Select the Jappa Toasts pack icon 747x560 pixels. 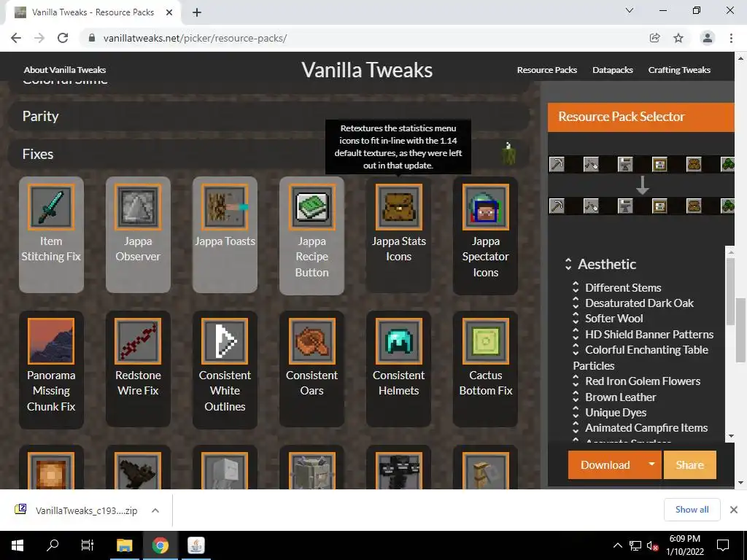pyautogui.click(x=225, y=207)
